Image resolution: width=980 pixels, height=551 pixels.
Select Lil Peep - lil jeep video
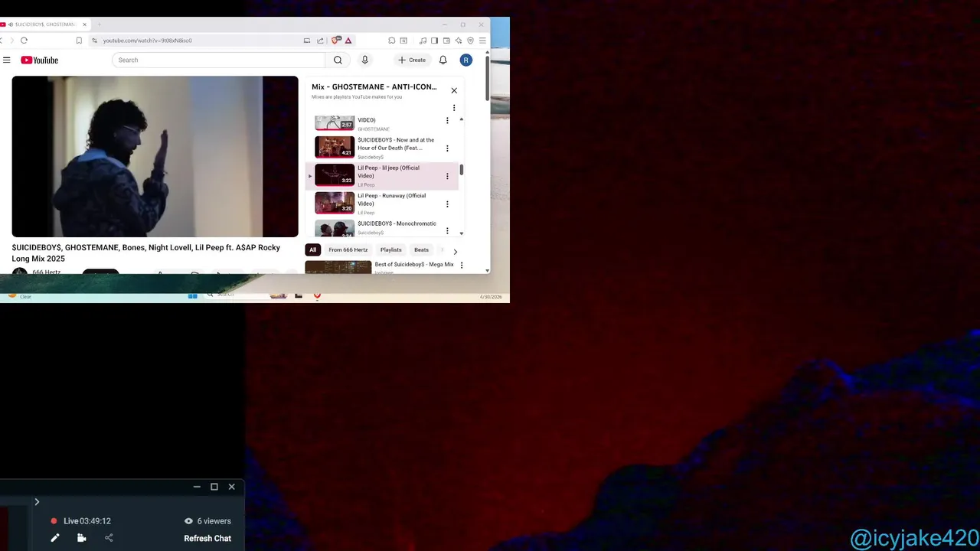[383, 176]
